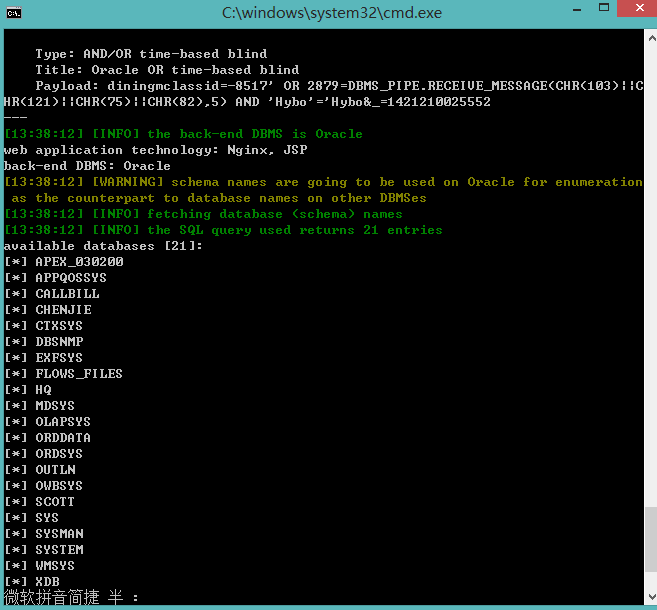Click the SYSMAN database entry

pyautogui.click(x=44, y=533)
